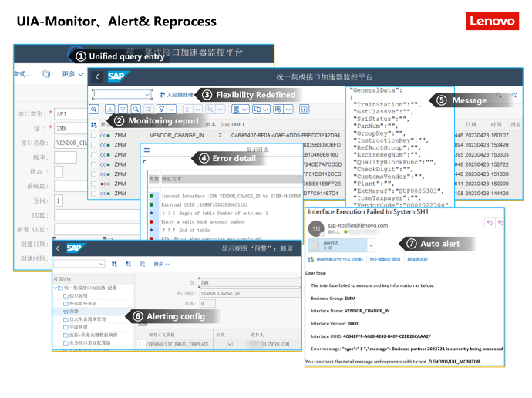Select the 接口说明 tree folder
Screen dimensions: 532x398
click(x=76, y=295)
